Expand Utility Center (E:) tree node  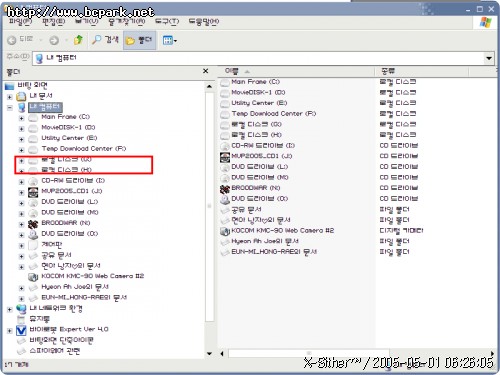21,140
